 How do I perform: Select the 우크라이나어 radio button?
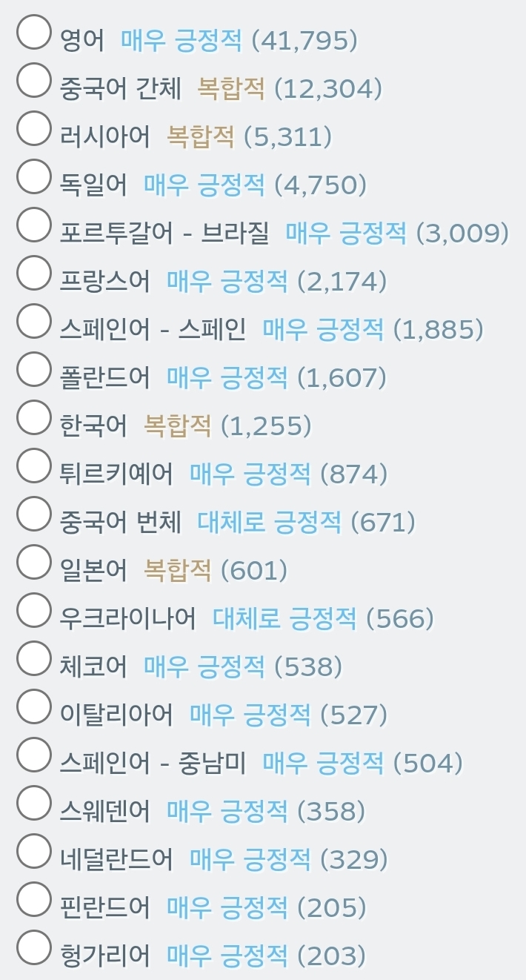pos(33,610)
